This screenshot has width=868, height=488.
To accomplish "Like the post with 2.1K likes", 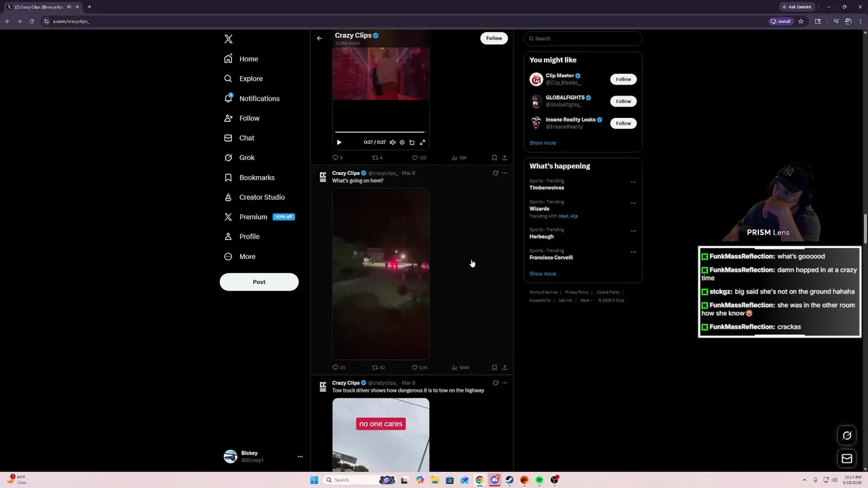I will point(420,367).
